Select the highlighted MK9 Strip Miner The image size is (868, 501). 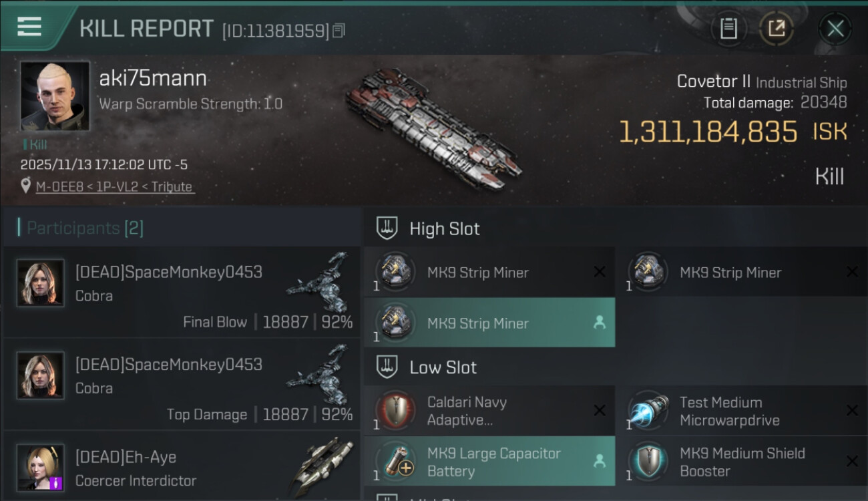click(489, 323)
